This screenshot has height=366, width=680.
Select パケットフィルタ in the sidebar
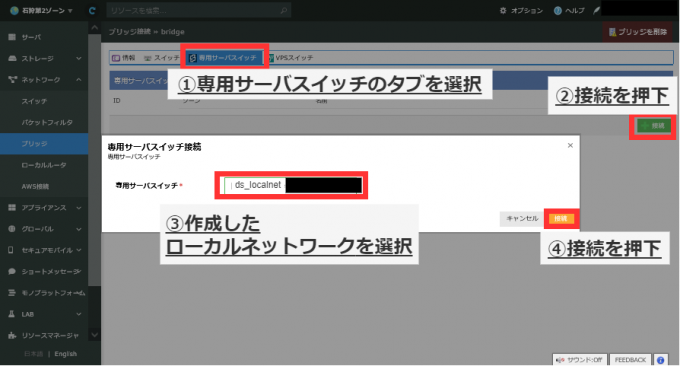44,122
